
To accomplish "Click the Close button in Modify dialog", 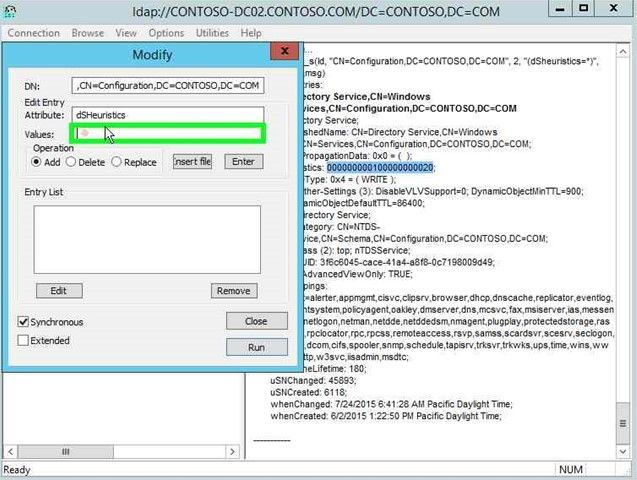I will pos(257,321).
